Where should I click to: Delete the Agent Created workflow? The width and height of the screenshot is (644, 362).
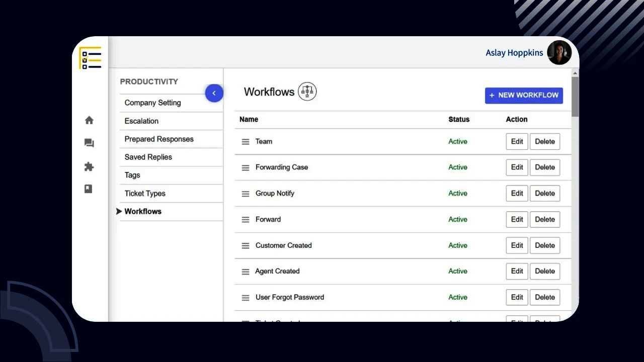tap(545, 271)
